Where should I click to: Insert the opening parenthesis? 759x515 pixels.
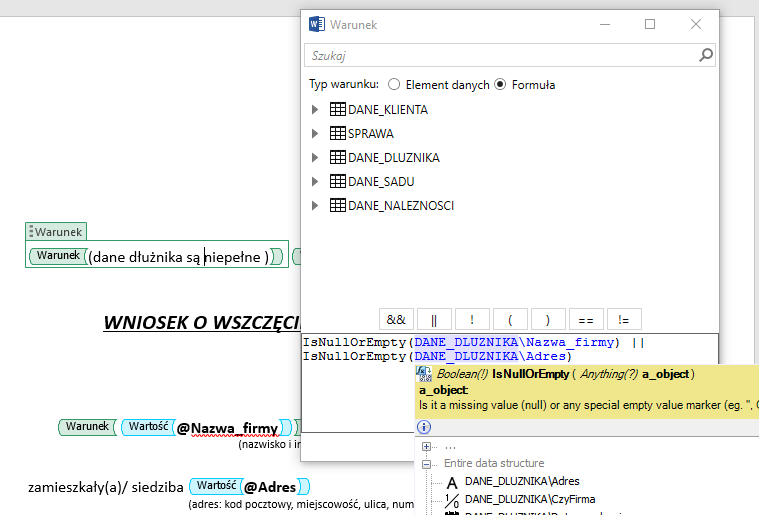point(510,320)
